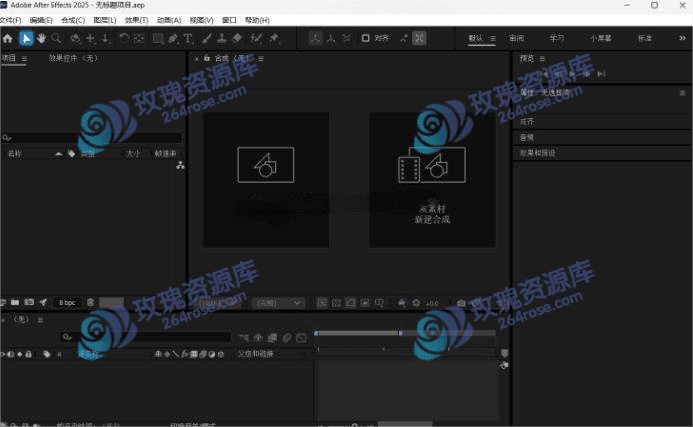This screenshot has width=693, height=427.
Task: Open the 项目 panel menu
Action: (24, 58)
